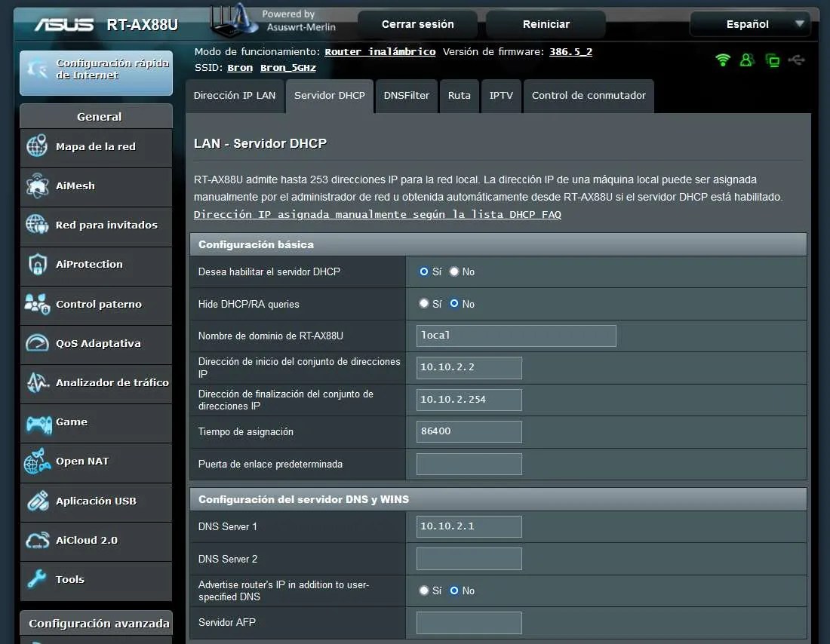Screen dimensions: 830x644
Task: Switch to the DNSFilter tab
Action: [x=406, y=96]
